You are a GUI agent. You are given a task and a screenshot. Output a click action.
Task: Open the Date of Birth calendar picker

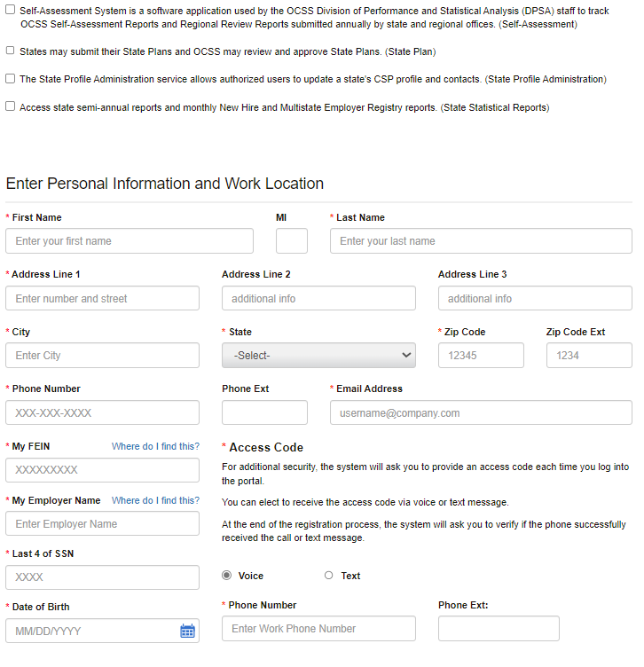tap(187, 631)
